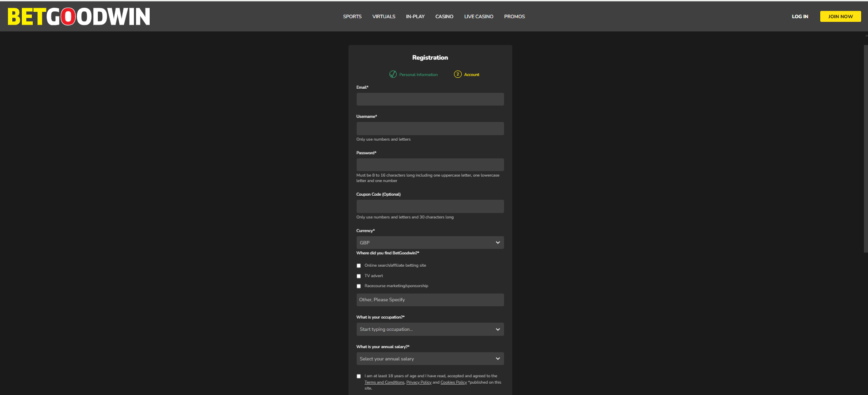Open the Privacy Policy link
Screen dimensions: 868x395
[x=419, y=382]
